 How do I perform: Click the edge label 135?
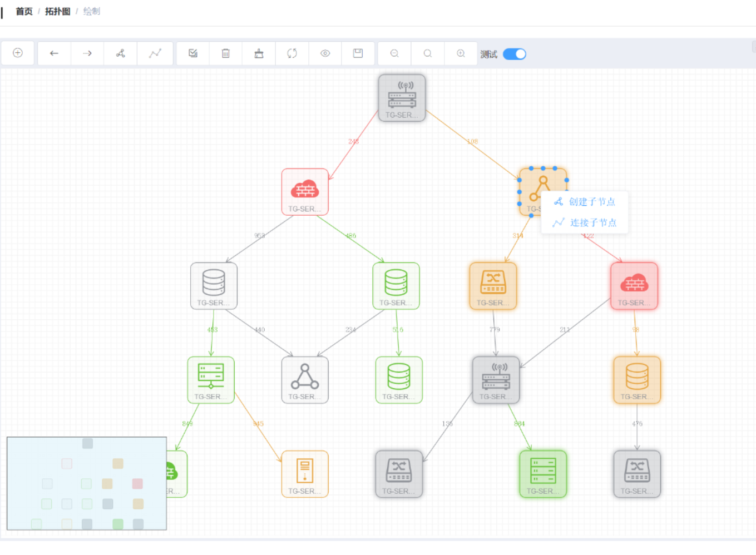(447, 424)
